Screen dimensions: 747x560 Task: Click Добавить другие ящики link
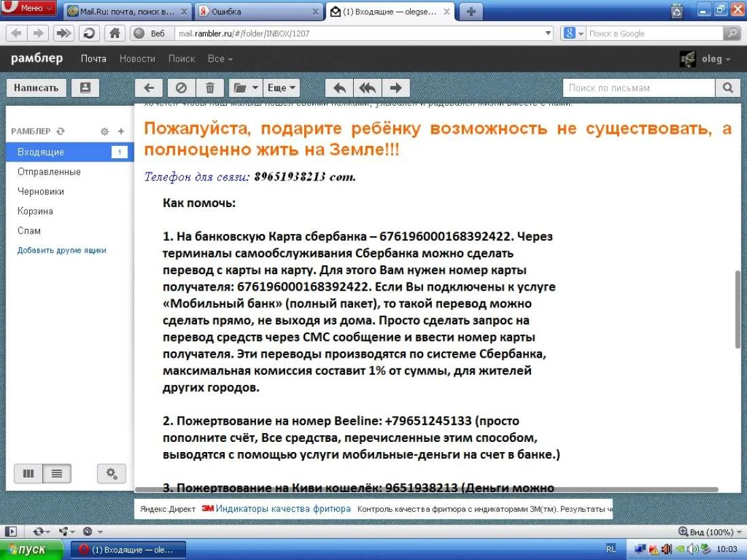[x=62, y=250]
